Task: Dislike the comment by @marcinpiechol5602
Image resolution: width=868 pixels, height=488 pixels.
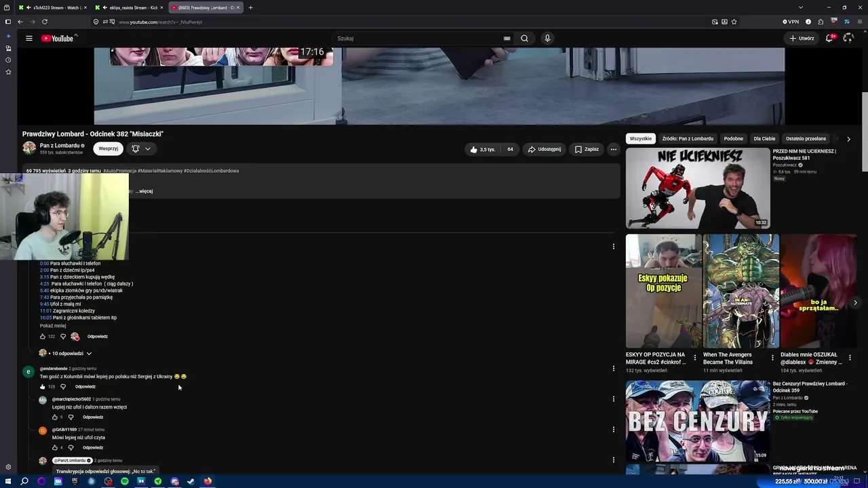Action: [x=71, y=418]
